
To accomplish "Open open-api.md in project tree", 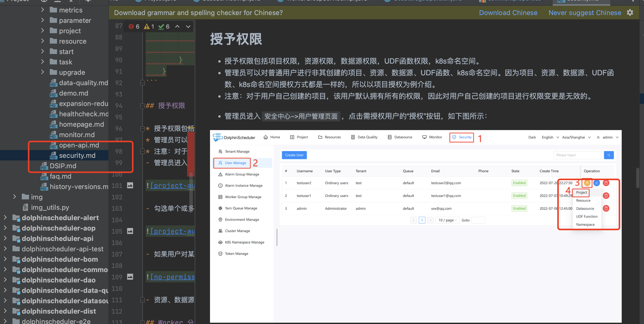I will click(x=79, y=145).
